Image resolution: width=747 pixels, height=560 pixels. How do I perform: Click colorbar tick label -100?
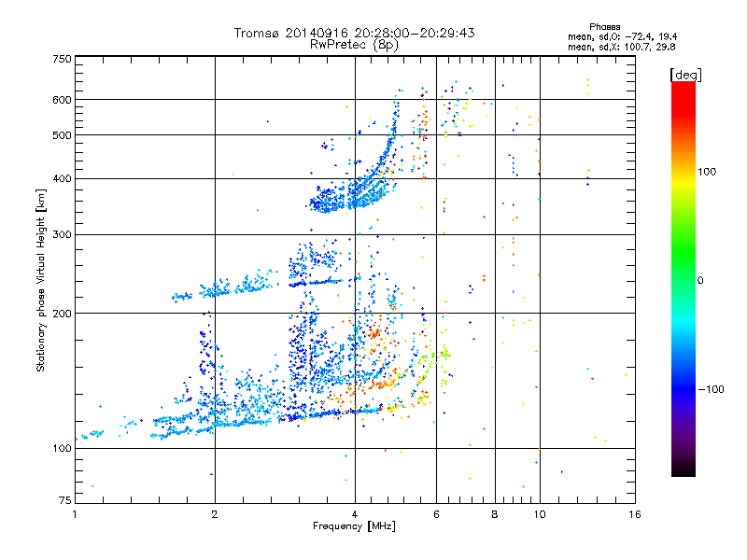[x=711, y=389]
